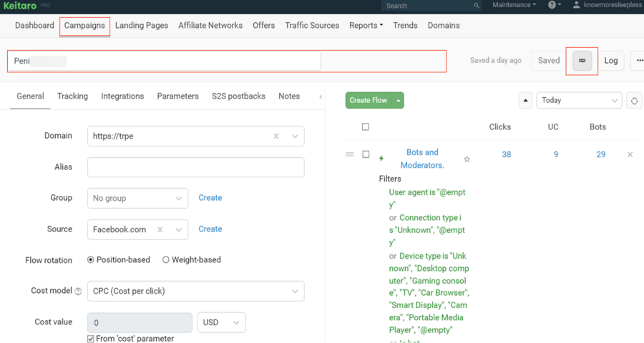Expand the Source dropdown arrow

click(x=179, y=230)
